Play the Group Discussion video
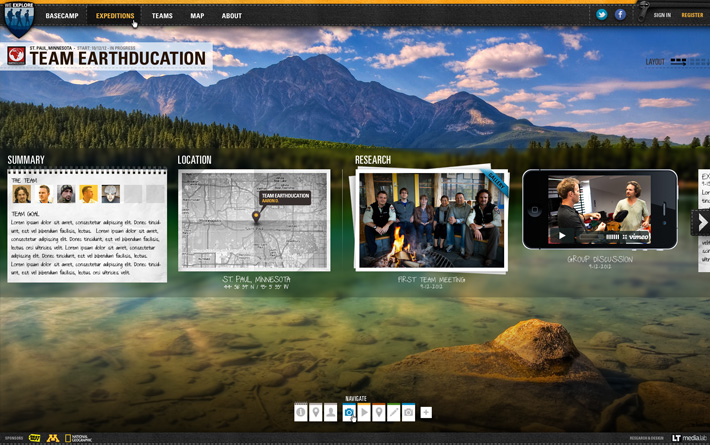Screen dimensions: 710x445 (x=562, y=236)
